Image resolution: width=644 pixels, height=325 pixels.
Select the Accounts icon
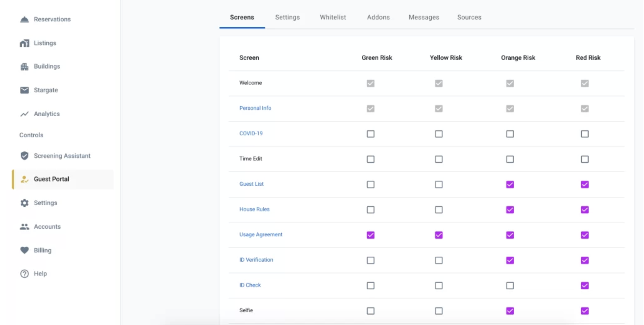click(25, 226)
